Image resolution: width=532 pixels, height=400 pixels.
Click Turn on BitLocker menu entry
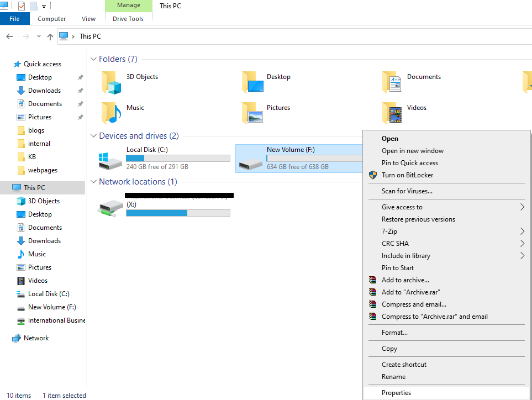(407, 175)
